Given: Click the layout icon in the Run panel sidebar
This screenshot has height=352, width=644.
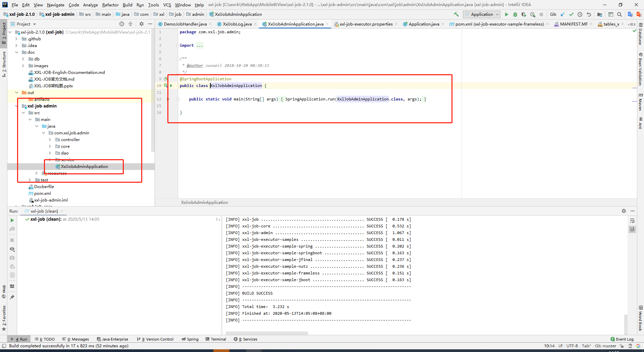Looking at the screenshot, I should pos(12,286).
